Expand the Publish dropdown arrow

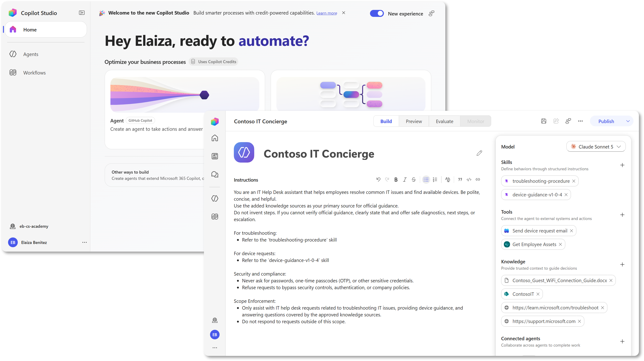tap(628, 121)
